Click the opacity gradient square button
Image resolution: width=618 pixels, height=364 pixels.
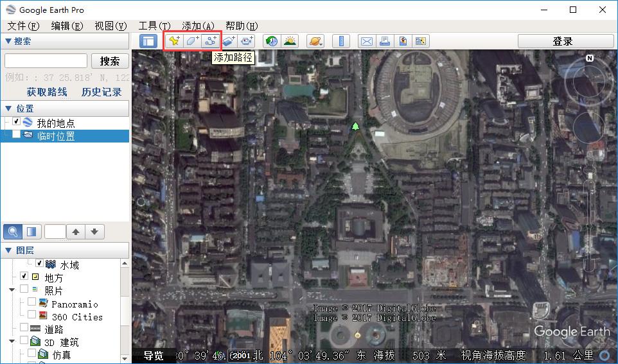tap(31, 232)
